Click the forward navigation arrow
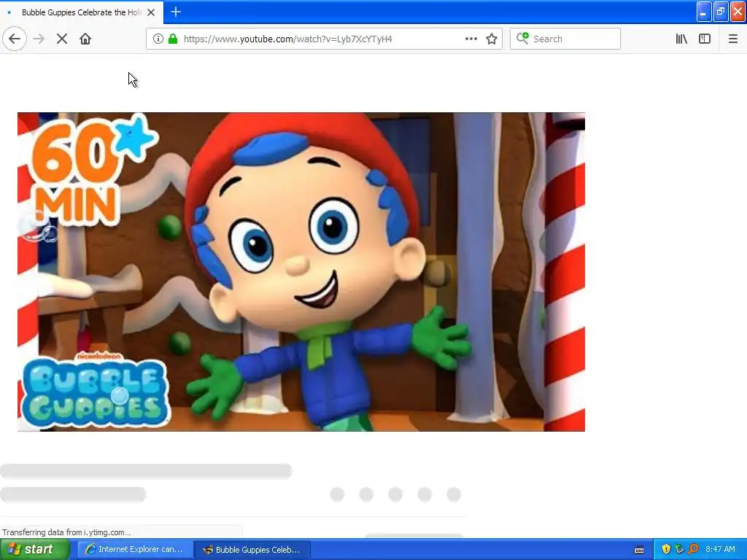 tap(39, 39)
